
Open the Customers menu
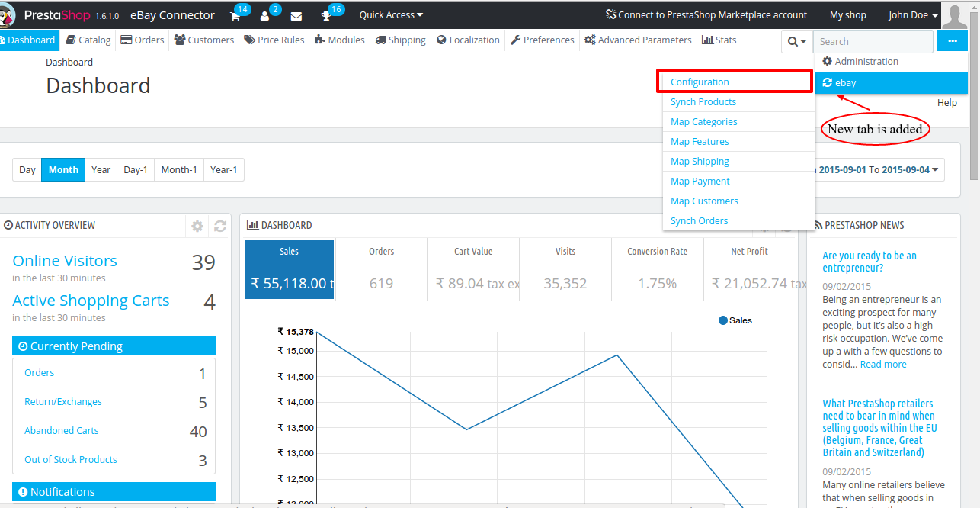[x=204, y=40]
